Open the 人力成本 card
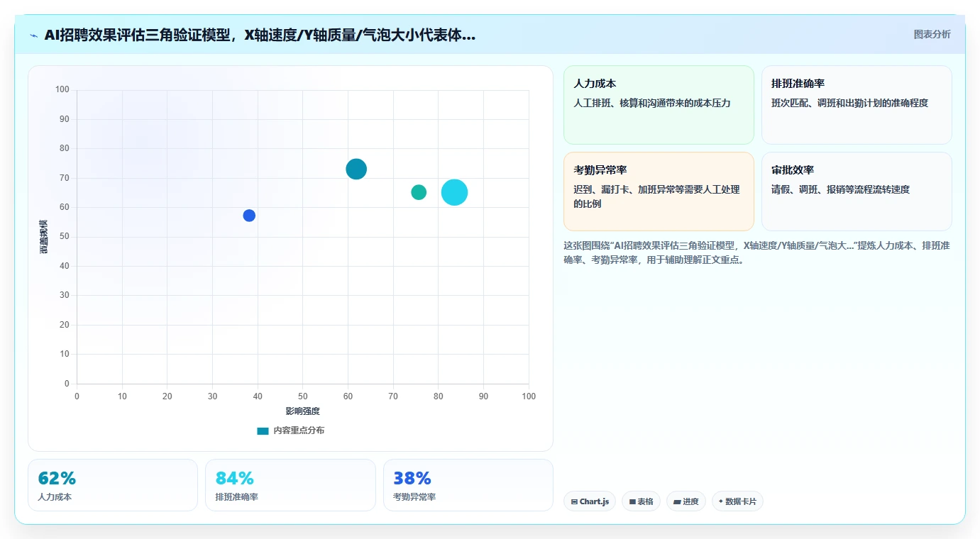Image resolution: width=980 pixels, height=539 pixels. coord(659,105)
